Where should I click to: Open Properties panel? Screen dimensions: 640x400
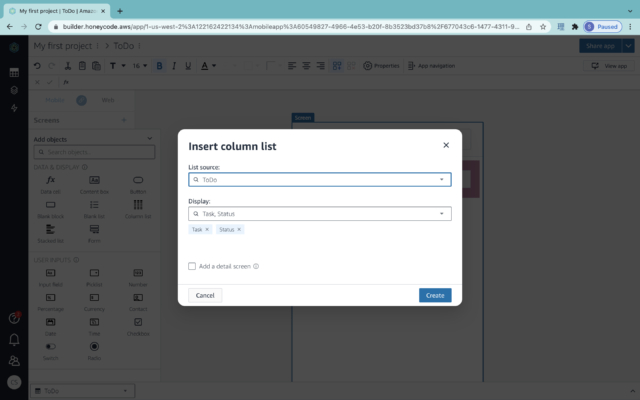381,66
